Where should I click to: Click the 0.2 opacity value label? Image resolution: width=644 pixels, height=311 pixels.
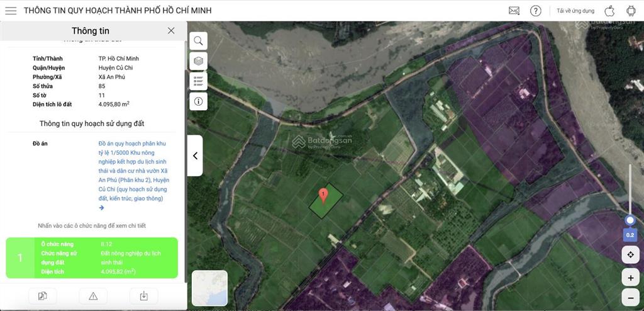pos(630,235)
